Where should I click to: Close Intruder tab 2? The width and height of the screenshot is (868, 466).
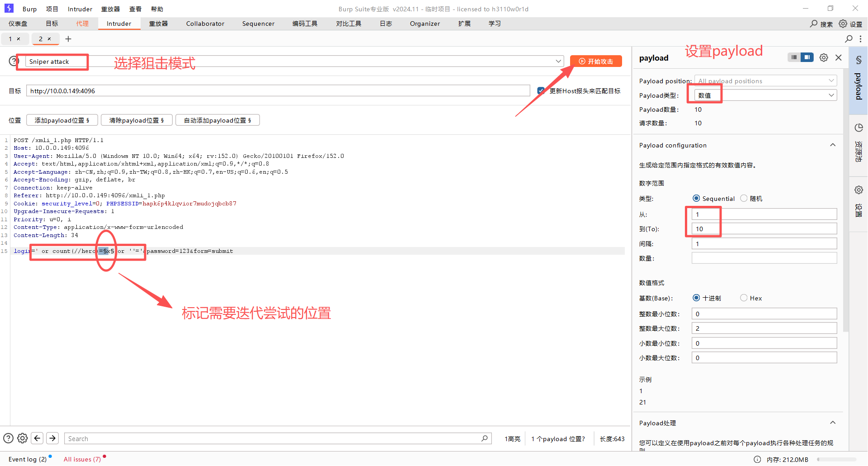pos(49,39)
